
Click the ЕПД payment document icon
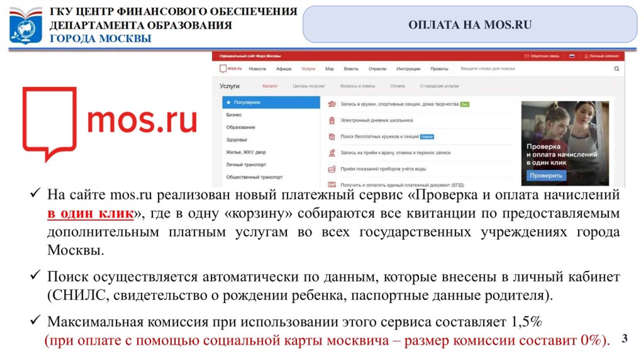pyautogui.click(x=332, y=185)
